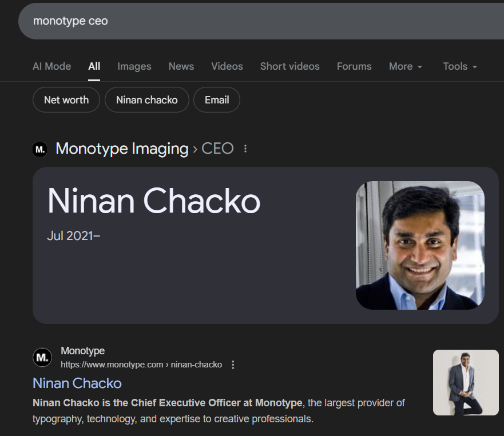The image size is (504, 436).
Task: Open the Monotype Imaging heading link
Action: 122,149
